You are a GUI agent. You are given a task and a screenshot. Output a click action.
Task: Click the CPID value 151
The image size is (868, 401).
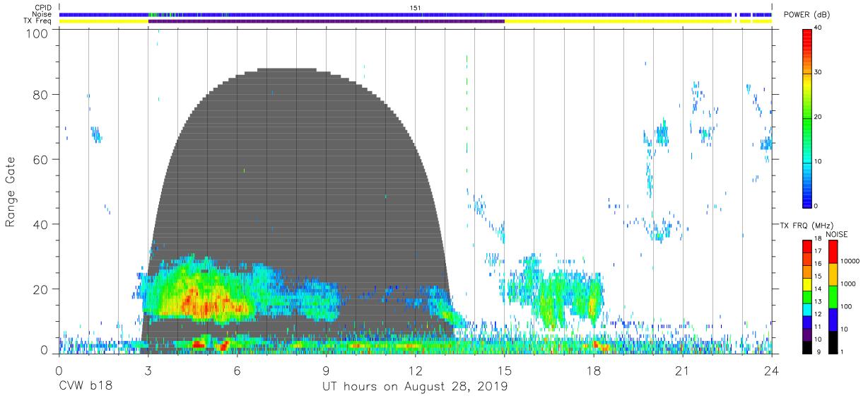pyautogui.click(x=416, y=8)
